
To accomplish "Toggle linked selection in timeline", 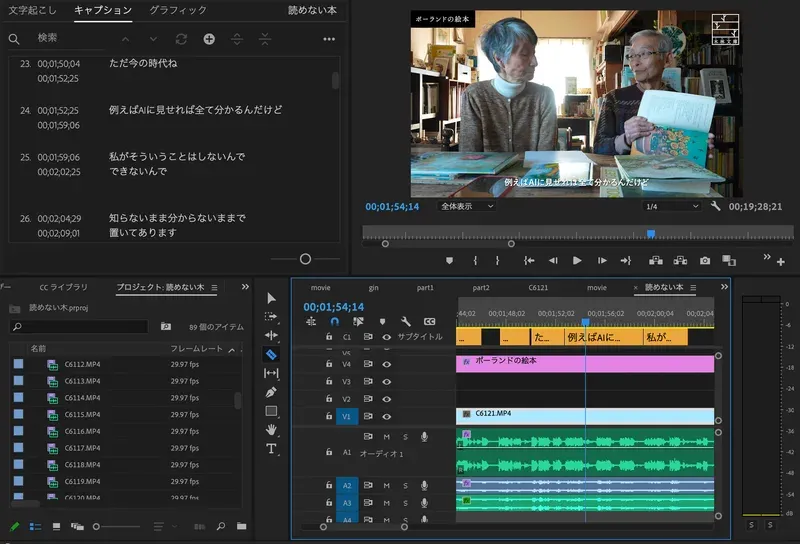I will click(358, 321).
